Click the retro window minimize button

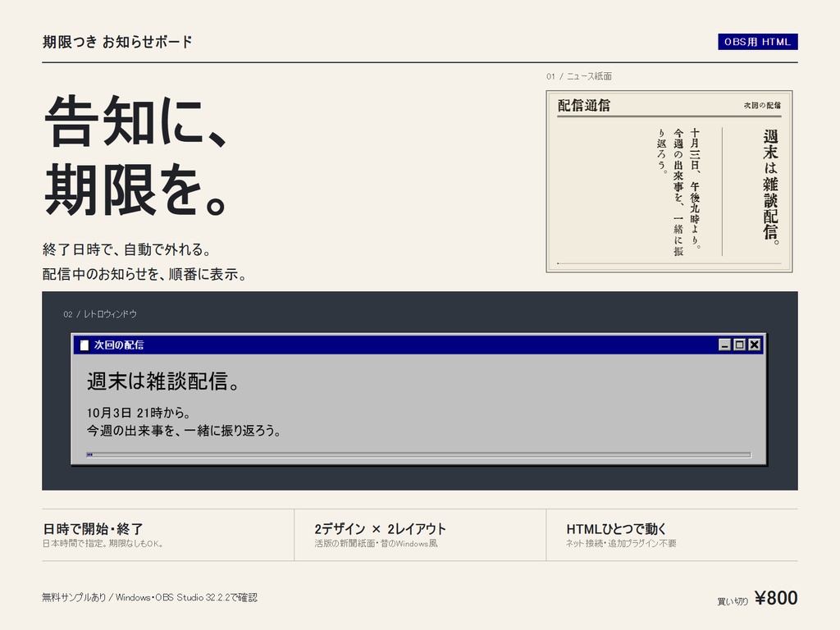(724, 345)
